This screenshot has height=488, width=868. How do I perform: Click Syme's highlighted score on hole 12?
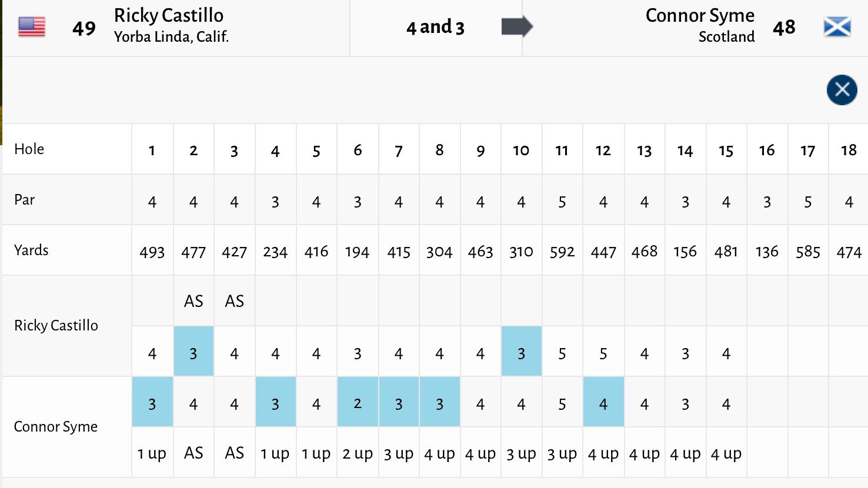[x=603, y=404]
